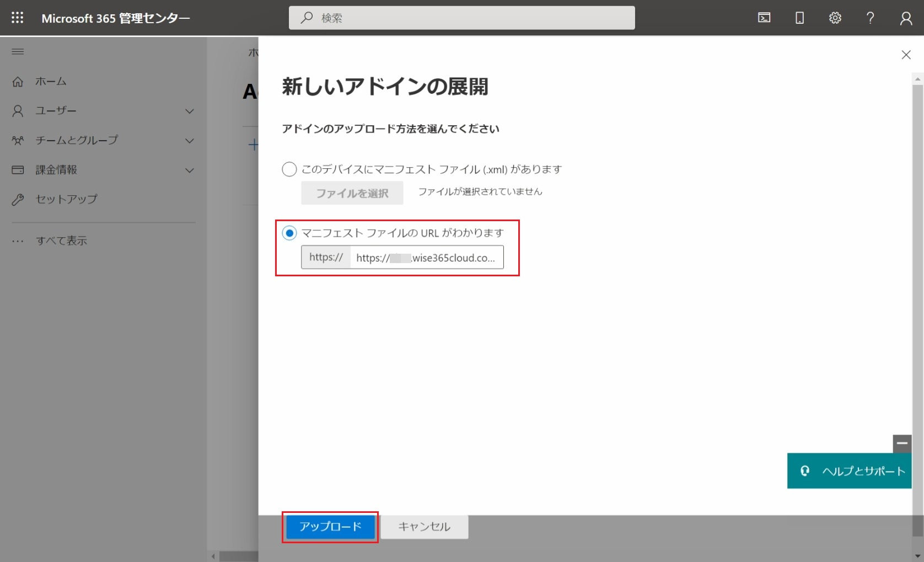Image resolution: width=924 pixels, height=562 pixels.
Task: Click the アップロード button
Action: (x=330, y=527)
